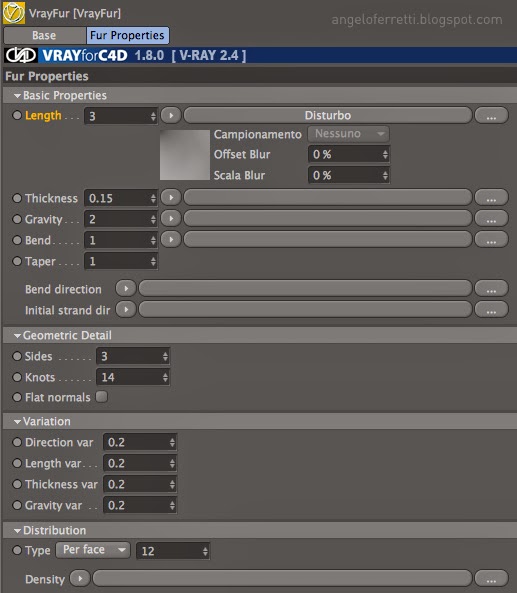Click the Gravity var value field
Image resolution: width=517 pixels, height=593 pixels.
140,505
